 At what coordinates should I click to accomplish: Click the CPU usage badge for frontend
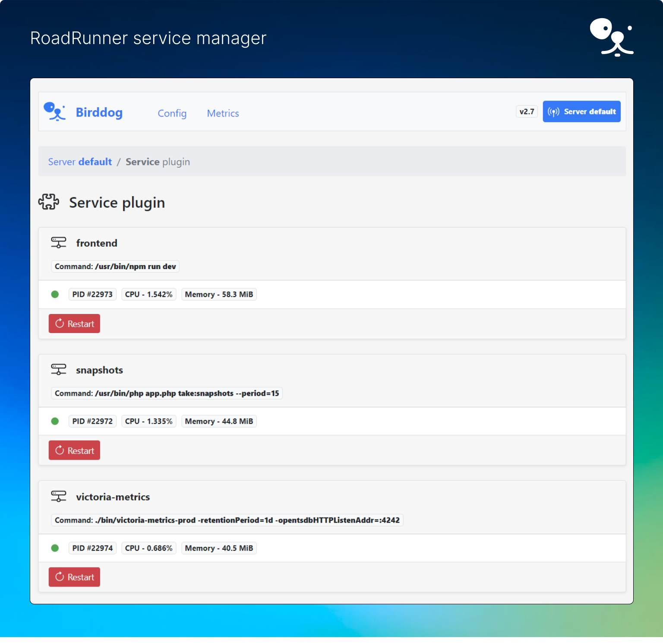point(148,294)
